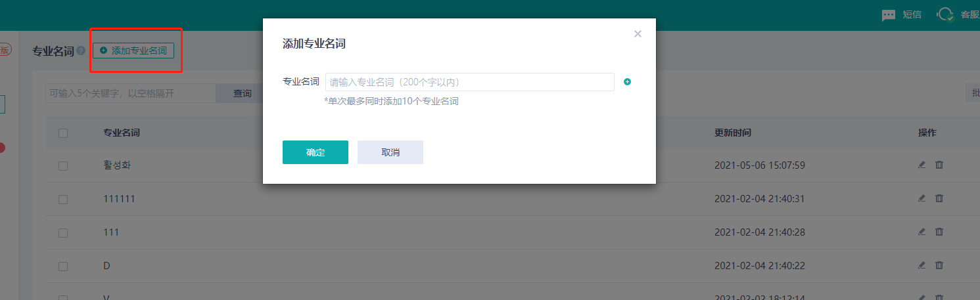The image size is (980, 300).
Task: Click the 更新时间 column header
Action: click(x=733, y=133)
